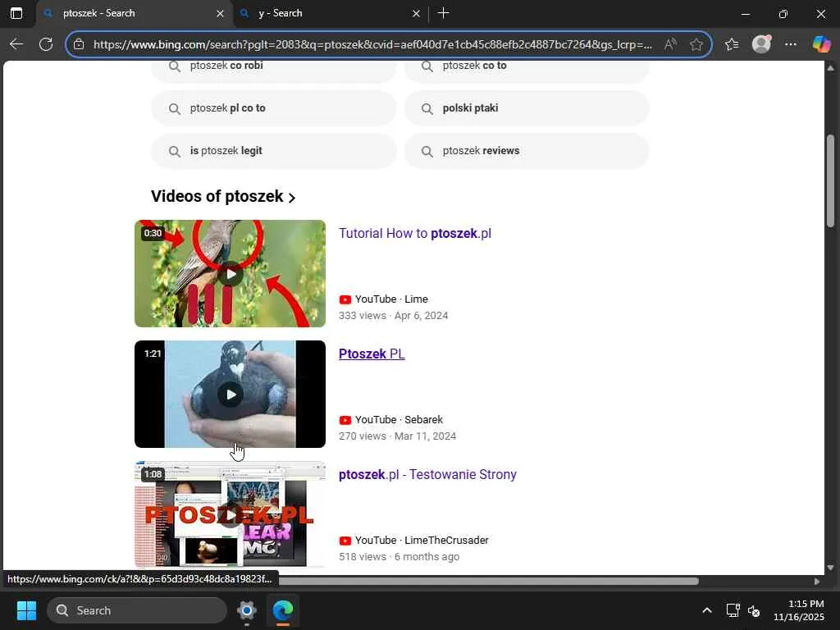Play the 0:30 bird tutorial video thumbnail

(x=230, y=274)
